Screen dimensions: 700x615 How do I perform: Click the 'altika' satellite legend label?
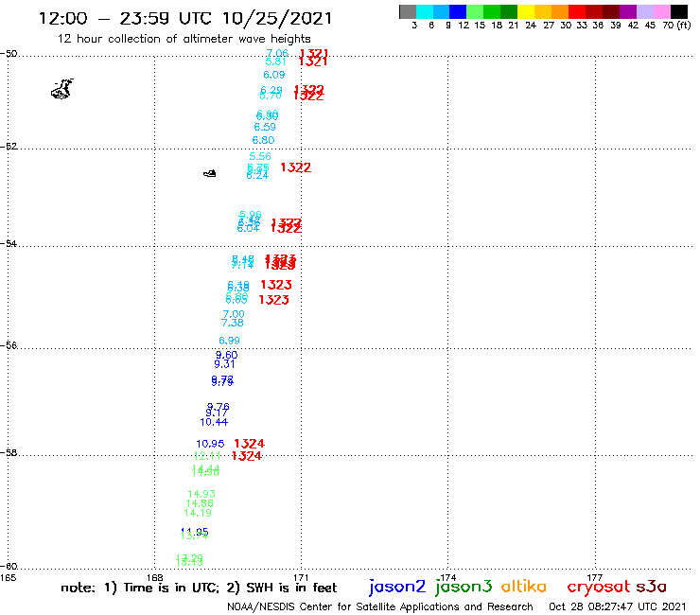[524, 586]
